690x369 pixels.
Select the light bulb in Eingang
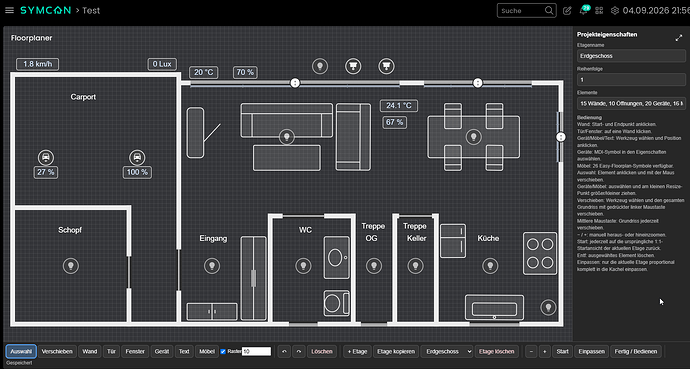[212, 266]
